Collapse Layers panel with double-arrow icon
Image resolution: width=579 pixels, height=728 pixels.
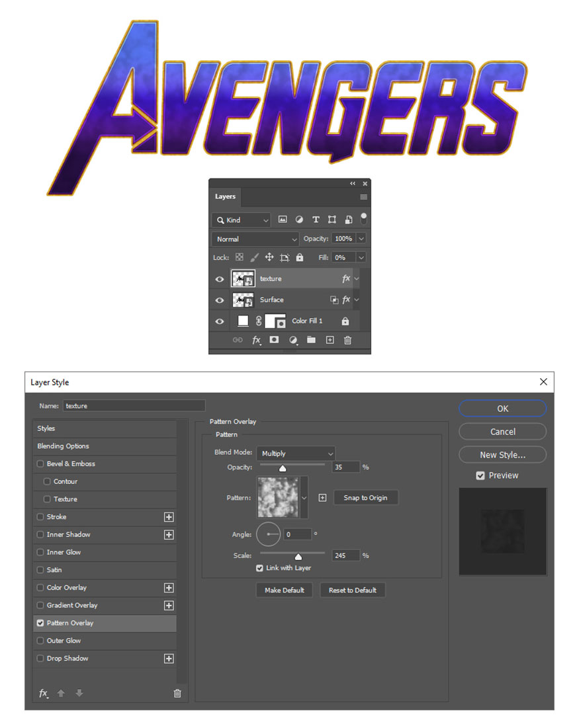353,183
